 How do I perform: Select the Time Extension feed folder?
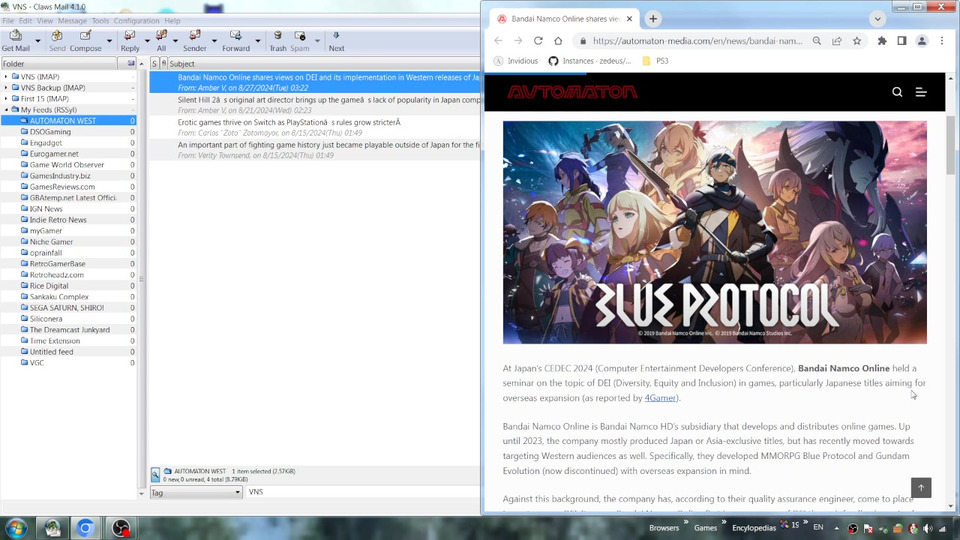[54, 341]
